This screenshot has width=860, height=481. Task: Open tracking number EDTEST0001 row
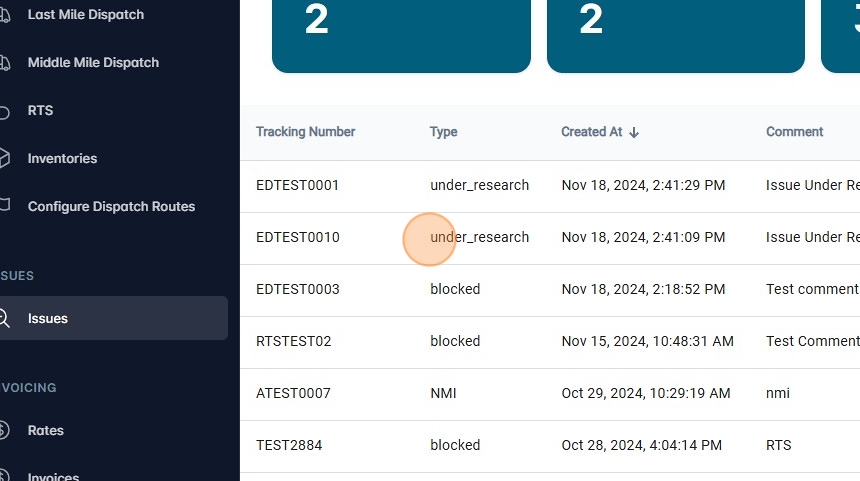pyautogui.click(x=297, y=185)
